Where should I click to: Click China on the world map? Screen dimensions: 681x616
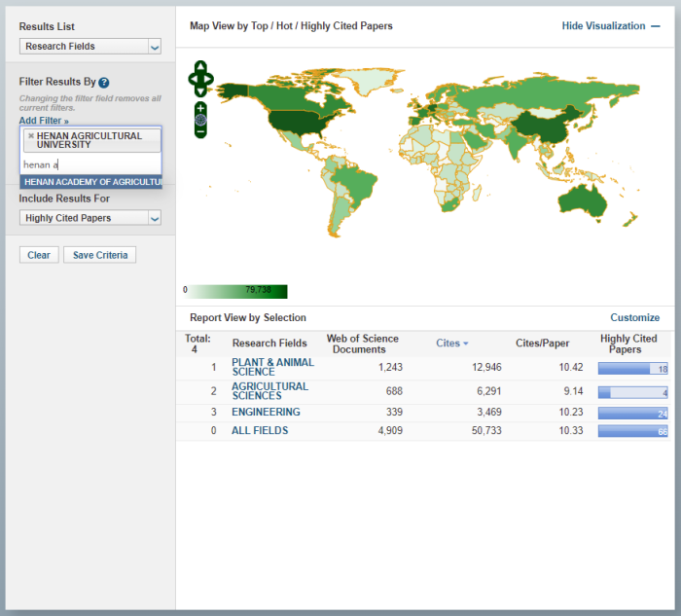coord(545,126)
